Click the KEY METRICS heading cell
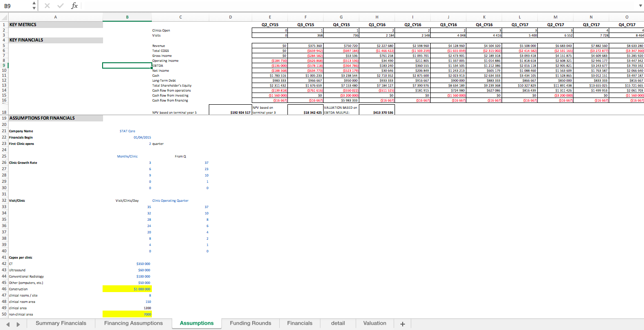 point(55,24)
